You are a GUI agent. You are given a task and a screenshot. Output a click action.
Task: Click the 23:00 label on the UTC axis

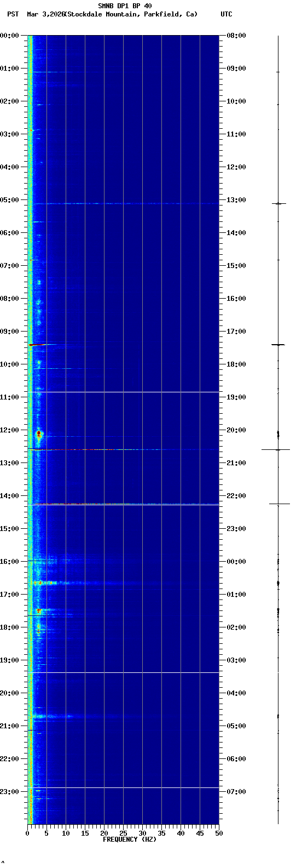click(236, 529)
